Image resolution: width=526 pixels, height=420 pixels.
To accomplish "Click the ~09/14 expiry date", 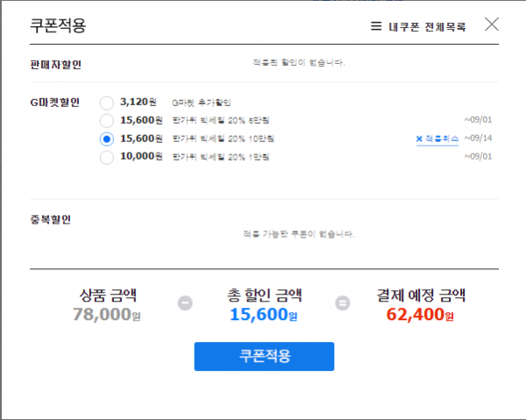I will coord(478,139).
